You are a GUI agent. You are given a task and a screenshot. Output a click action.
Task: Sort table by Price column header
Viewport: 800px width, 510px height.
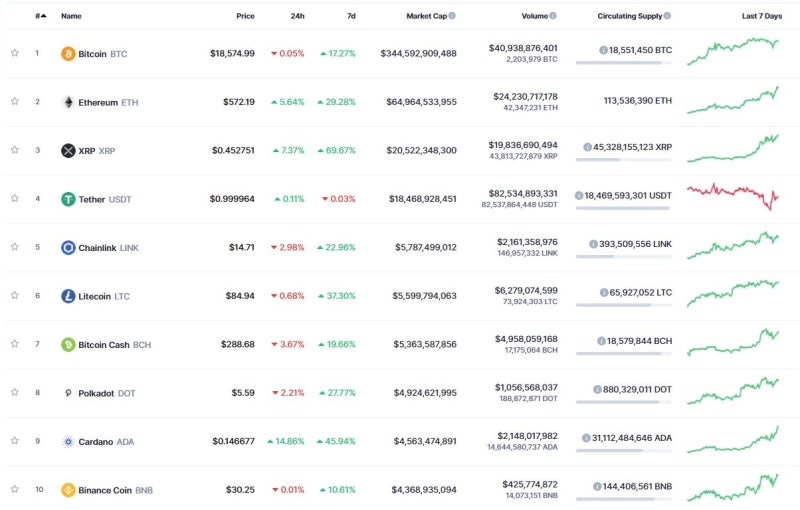pyautogui.click(x=245, y=16)
